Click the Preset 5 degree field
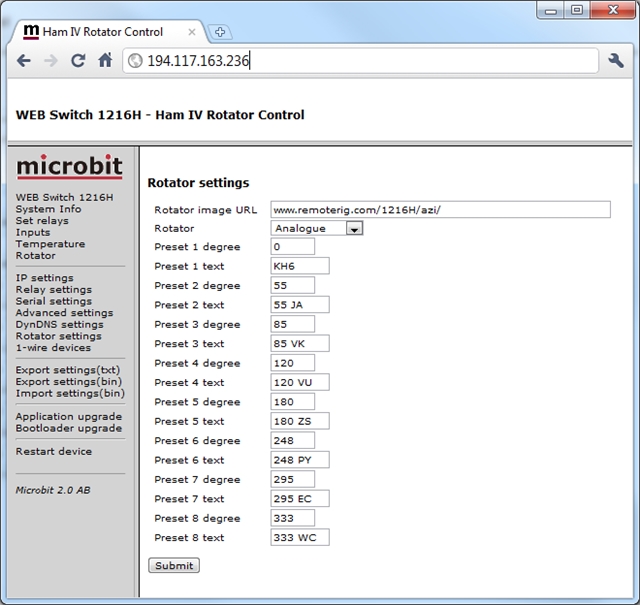Screen dimensions: 640x605 pos(293,402)
